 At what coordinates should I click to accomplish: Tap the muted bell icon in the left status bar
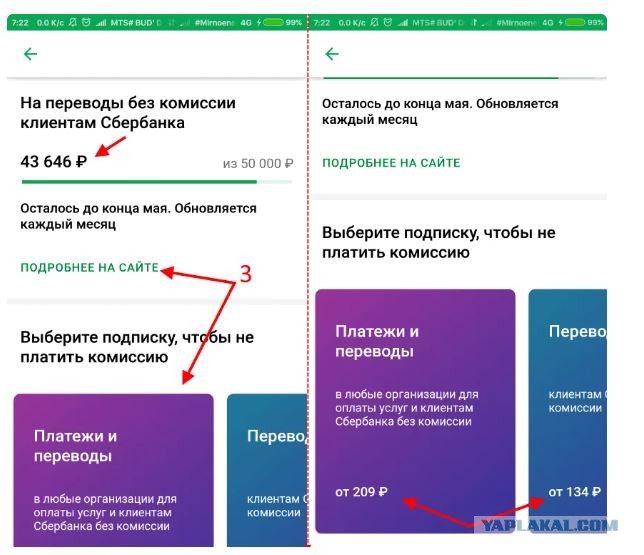72,22
